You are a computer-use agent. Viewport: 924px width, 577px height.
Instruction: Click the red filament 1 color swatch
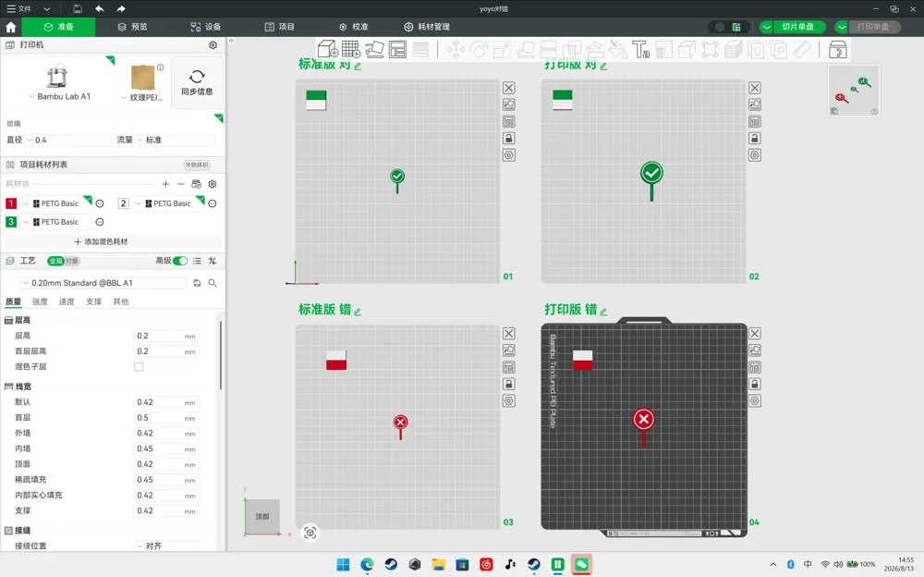[11, 203]
